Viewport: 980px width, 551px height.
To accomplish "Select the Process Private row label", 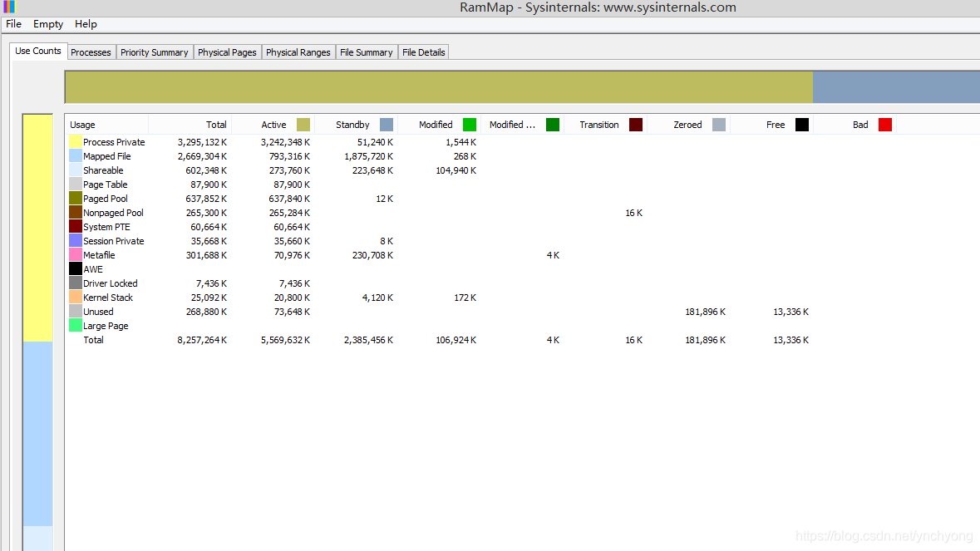I will [114, 142].
